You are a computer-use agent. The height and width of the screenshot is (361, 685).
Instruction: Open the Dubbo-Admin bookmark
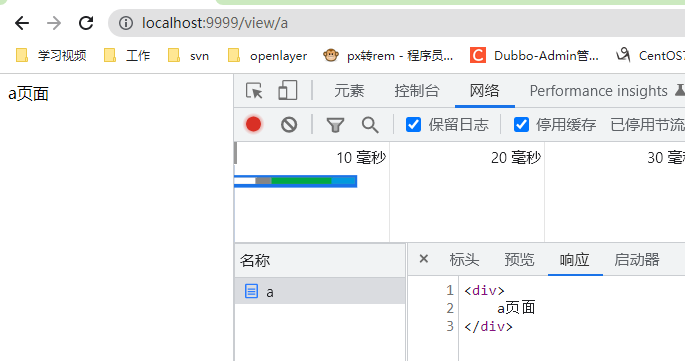pos(534,56)
